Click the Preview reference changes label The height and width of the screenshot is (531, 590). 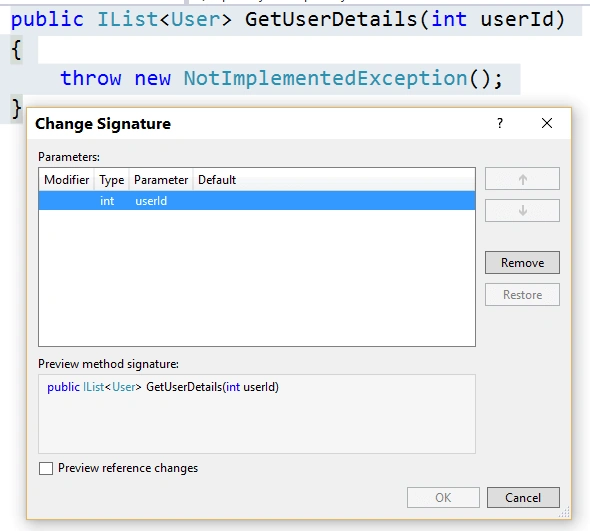128,468
